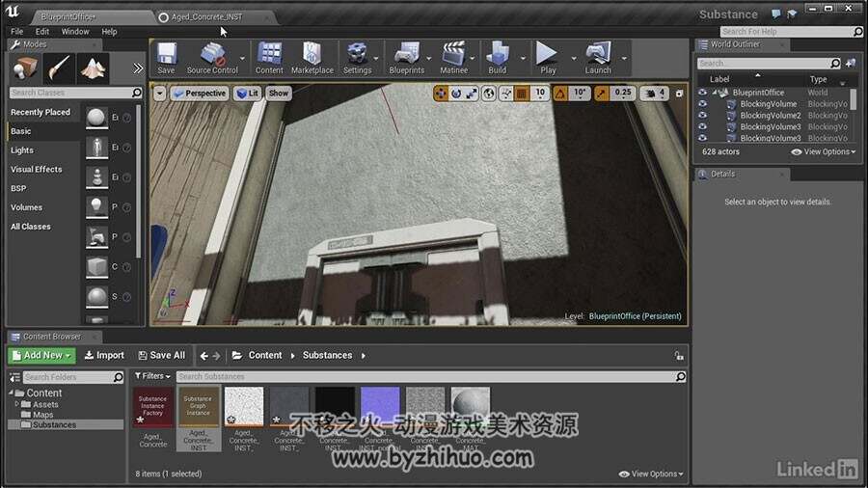Open the Settings toolbar icon

(x=357, y=58)
